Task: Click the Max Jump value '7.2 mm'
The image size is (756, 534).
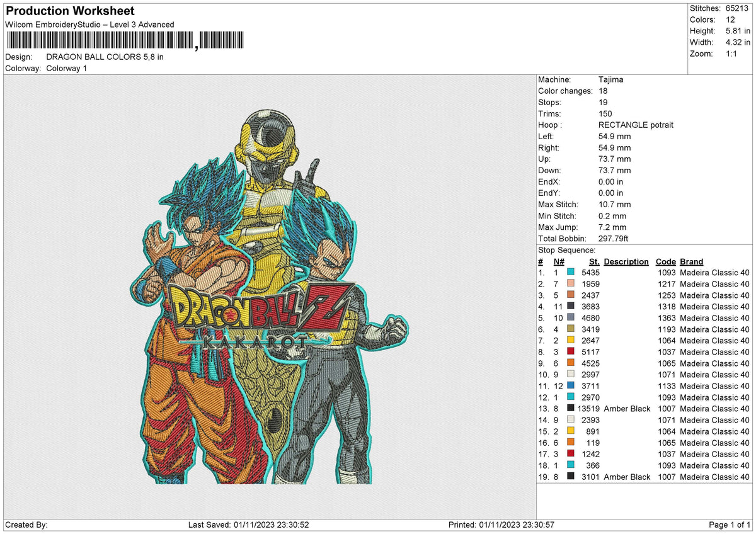Action: [612, 227]
